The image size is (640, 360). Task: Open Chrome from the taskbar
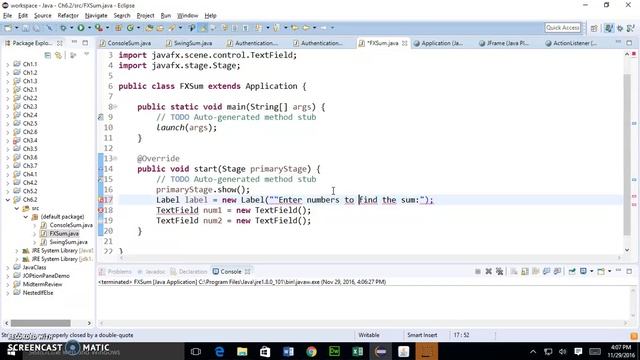(x=311, y=351)
